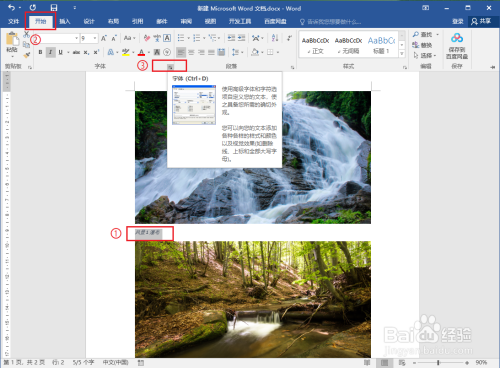Decrease indent of paragraph
Screen dimensions: 500x368
(x=231, y=38)
